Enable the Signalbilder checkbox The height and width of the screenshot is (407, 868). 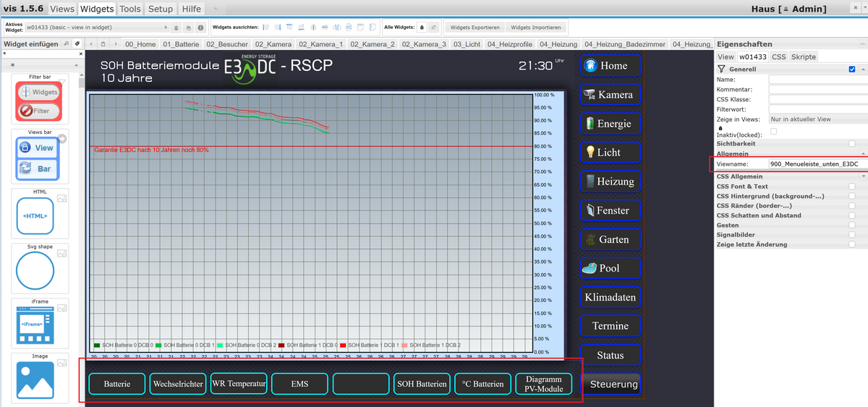852,235
